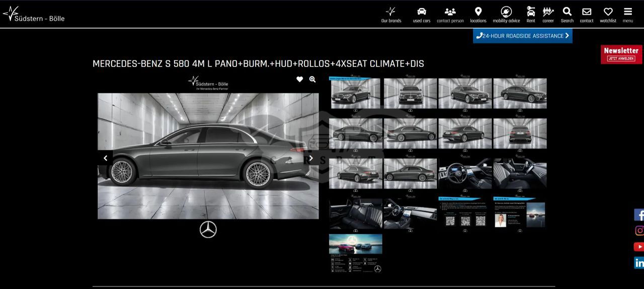644x289 pixels.
Task: Select second thumbnail in top row, front view
Action: tap(411, 94)
